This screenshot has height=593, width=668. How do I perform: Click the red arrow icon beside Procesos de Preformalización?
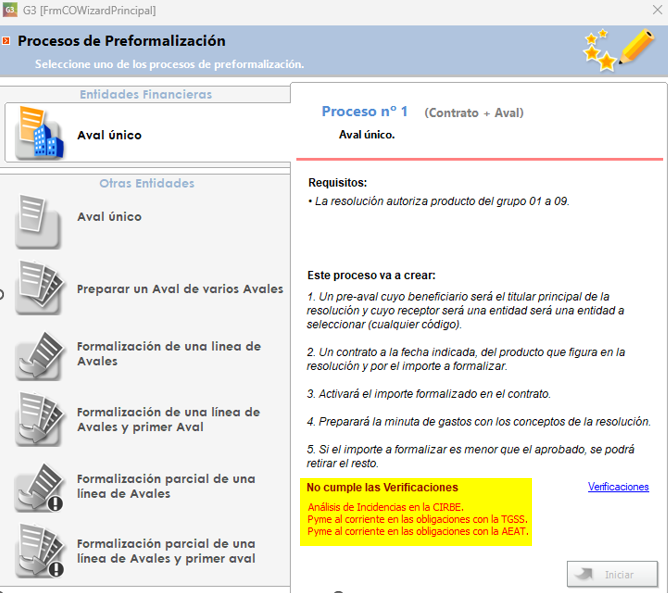pos(6,41)
